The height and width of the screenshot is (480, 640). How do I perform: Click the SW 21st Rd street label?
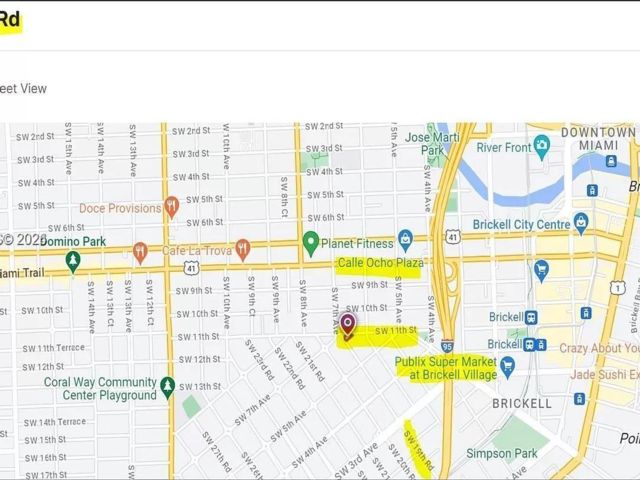310,362
